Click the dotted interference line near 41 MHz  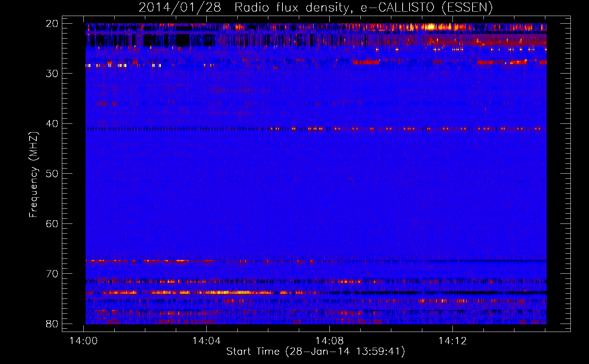tap(316, 128)
